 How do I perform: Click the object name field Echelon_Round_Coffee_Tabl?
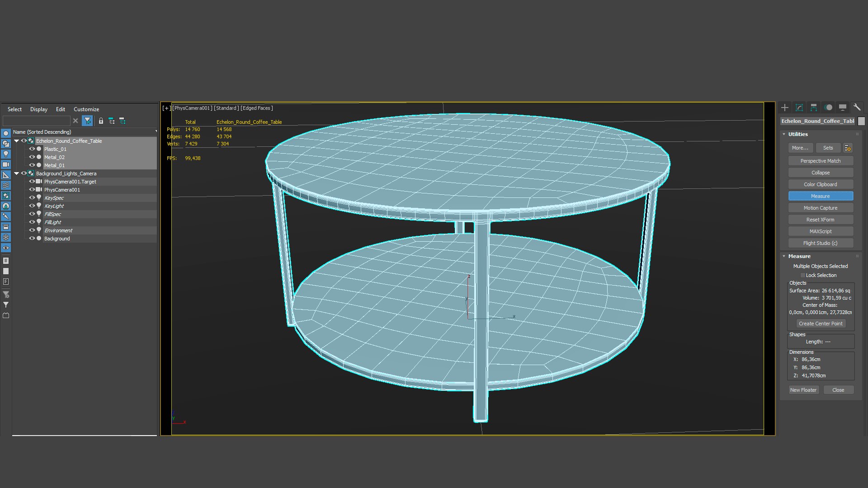click(x=818, y=121)
